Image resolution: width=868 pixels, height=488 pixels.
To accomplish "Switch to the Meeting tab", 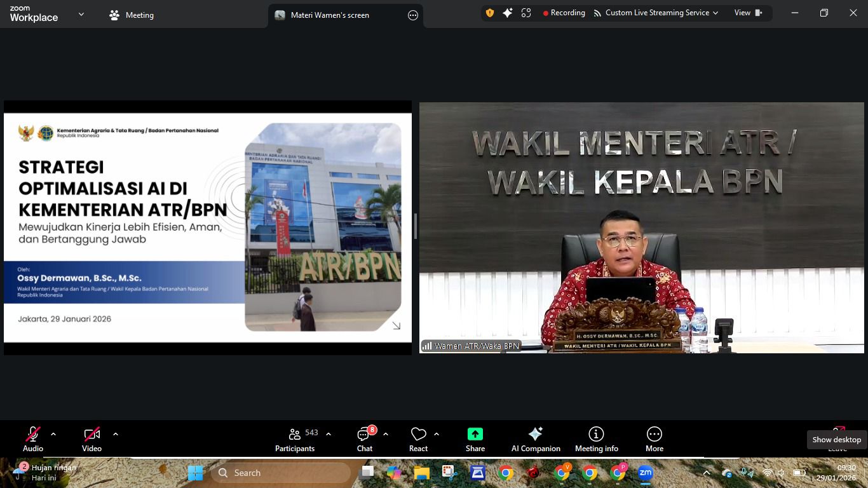I will click(x=131, y=15).
